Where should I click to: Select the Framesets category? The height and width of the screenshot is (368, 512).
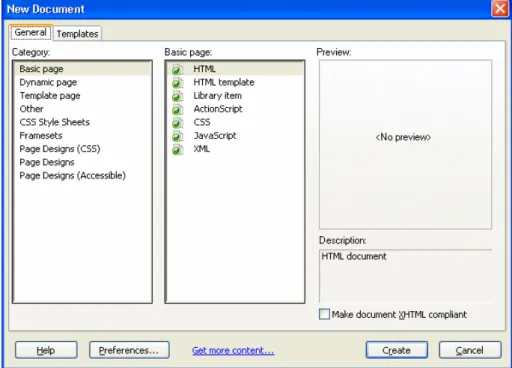tap(82, 136)
